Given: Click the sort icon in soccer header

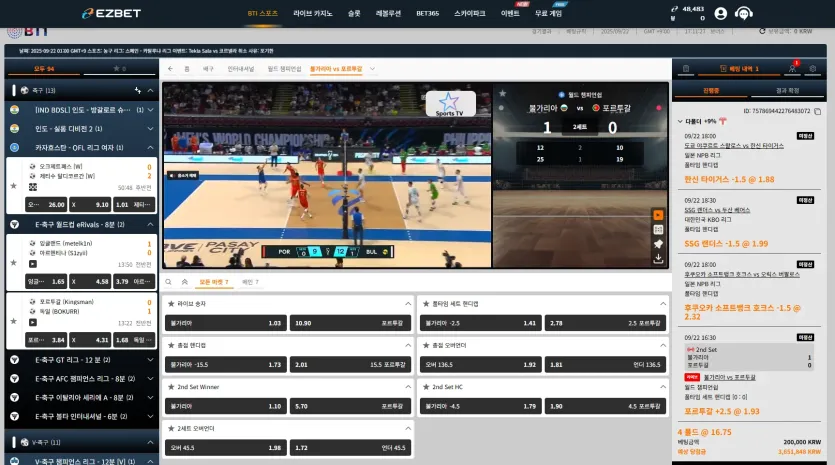Looking at the screenshot, I should [138, 91].
